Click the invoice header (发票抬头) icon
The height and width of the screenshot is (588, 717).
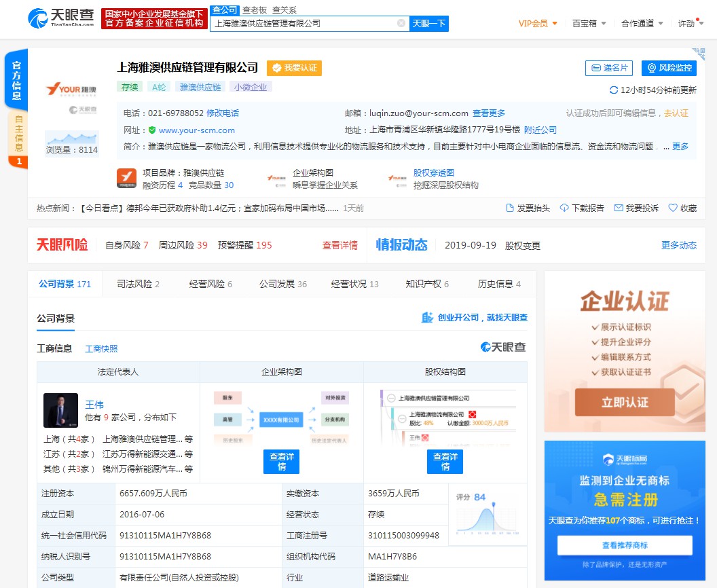tap(510, 208)
